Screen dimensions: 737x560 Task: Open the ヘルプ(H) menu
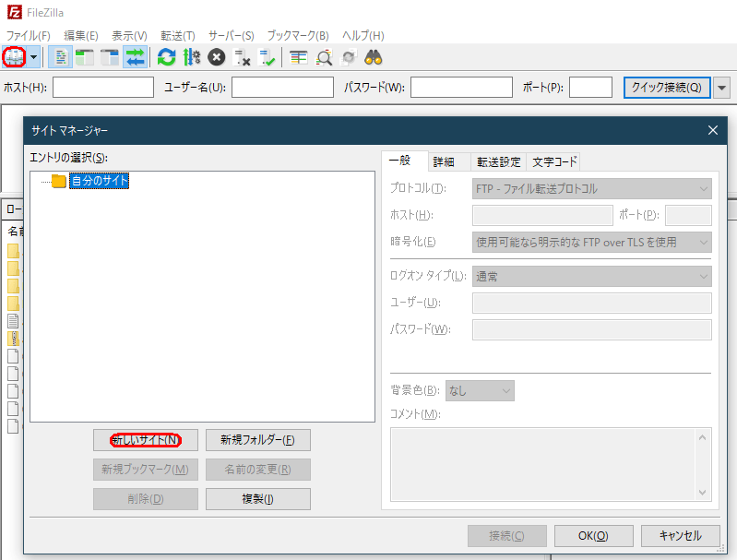pyautogui.click(x=363, y=36)
